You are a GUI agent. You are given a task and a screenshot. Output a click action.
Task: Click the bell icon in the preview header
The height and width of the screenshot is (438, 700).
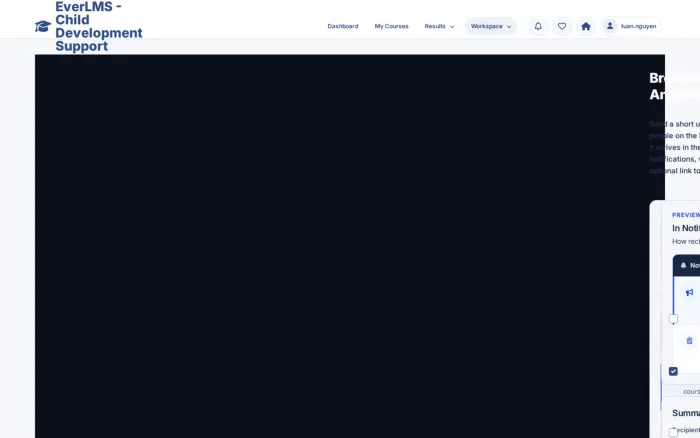(x=683, y=265)
